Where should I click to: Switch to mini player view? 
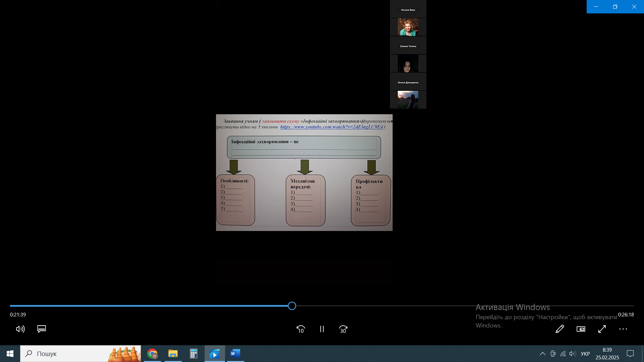581,329
